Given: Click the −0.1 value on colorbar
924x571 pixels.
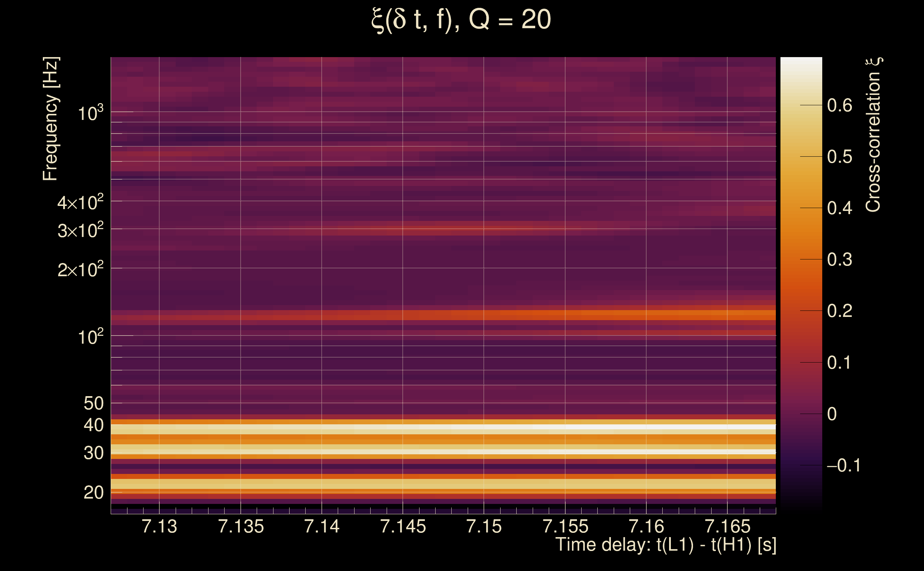Looking at the screenshot, I should coord(843,466).
